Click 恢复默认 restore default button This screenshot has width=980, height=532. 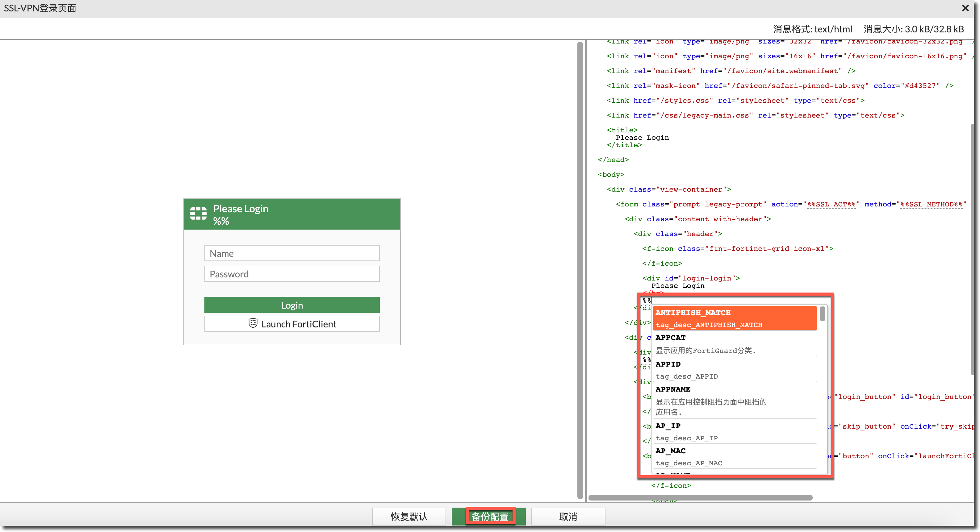tap(409, 516)
